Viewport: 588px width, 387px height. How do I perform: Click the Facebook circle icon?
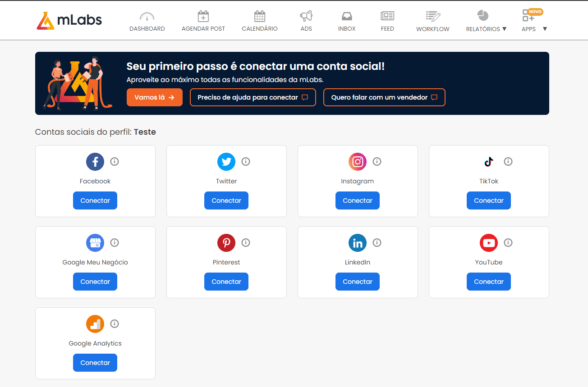coord(95,161)
